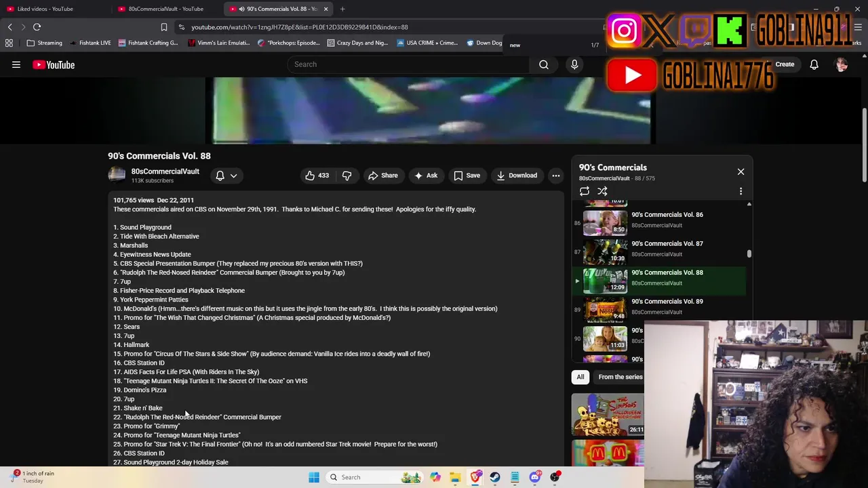Image resolution: width=868 pixels, height=488 pixels.
Task: Open the Simpsons Halloween recommended video thumbnail
Action: [x=608, y=414]
